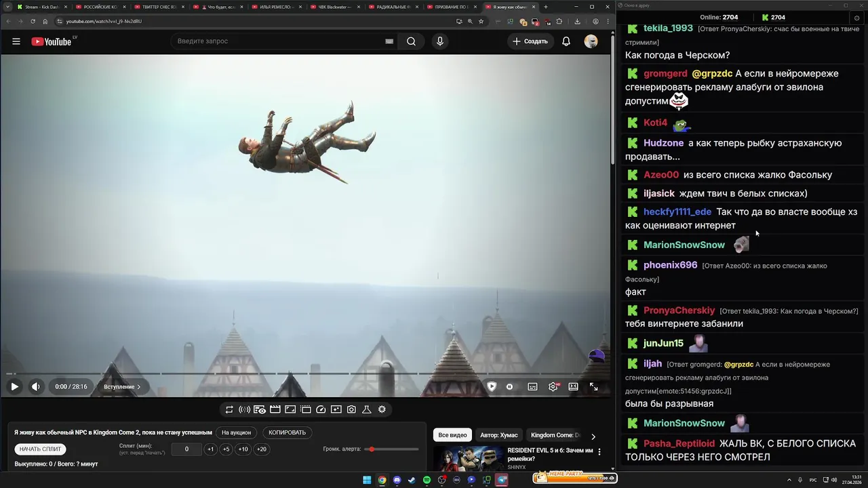This screenshot has width=868, height=488.
Task: Open player settings gear
Action: tap(553, 386)
